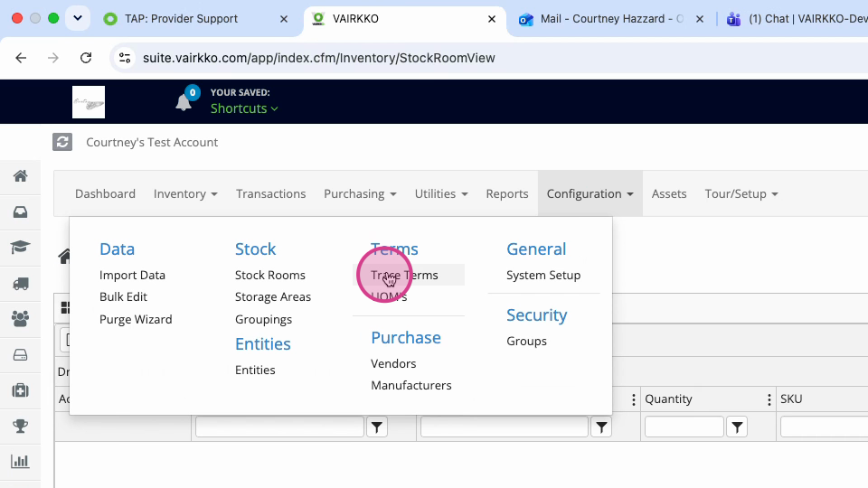Click the browser back arrow

[x=21, y=58]
